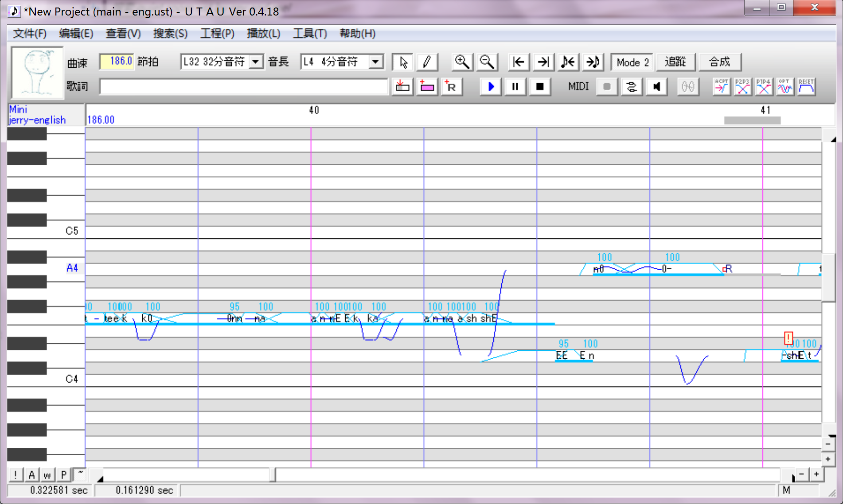The height and width of the screenshot is (504, 843).
Task: Click horizontal zoom plus button
Action: [x=816, y=474]
